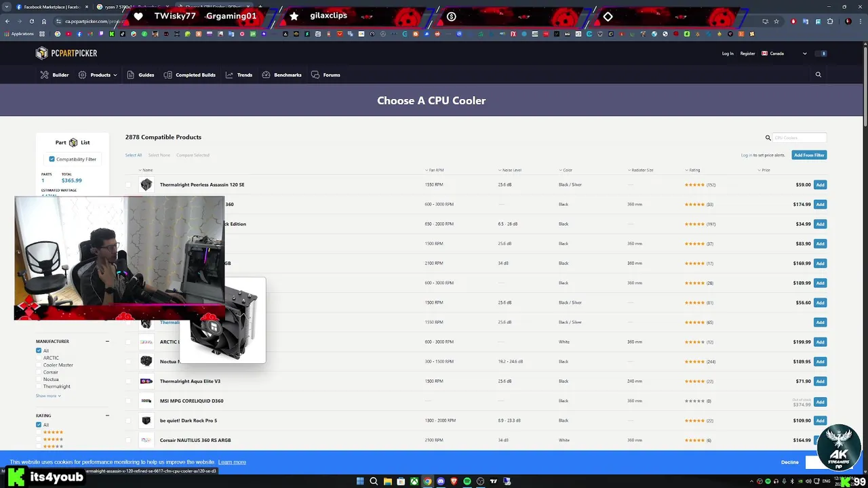Add the $174.99 cooler
The height and width of the screenshot is (488, 868).
pyautogui.click(x=820, y=205)
